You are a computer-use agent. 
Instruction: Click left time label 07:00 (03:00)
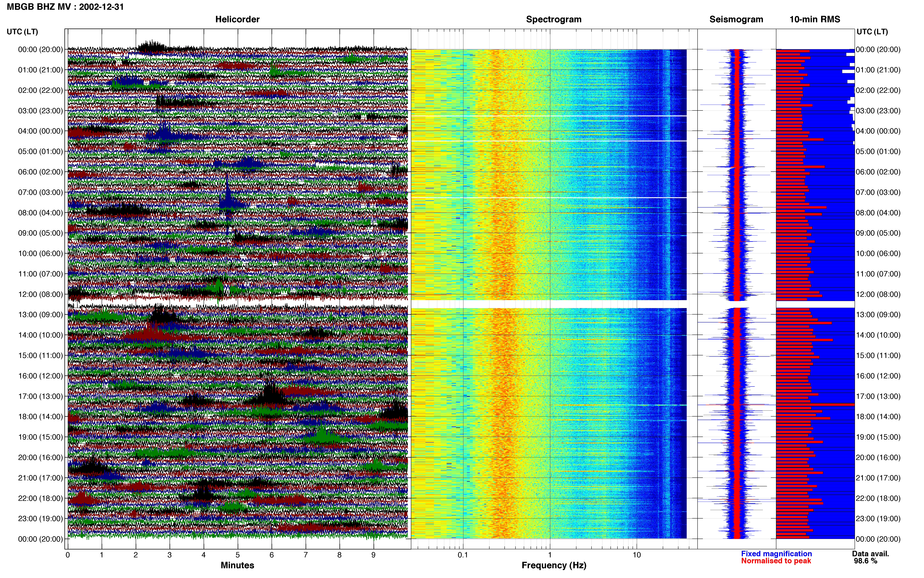pyautogui.click(x=41, y=192)
